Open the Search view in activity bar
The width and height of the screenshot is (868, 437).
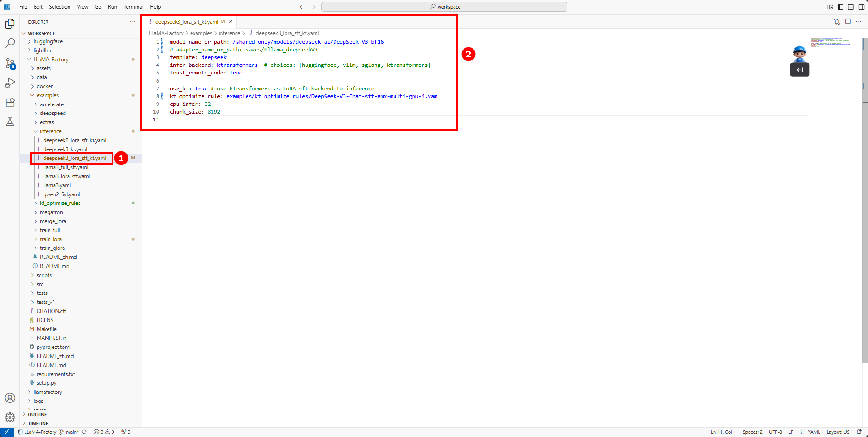pyautogui.click(x=10, y=43)
